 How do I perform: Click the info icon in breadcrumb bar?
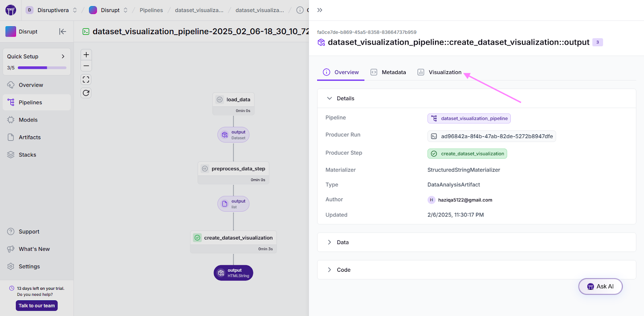click(300, 10)
